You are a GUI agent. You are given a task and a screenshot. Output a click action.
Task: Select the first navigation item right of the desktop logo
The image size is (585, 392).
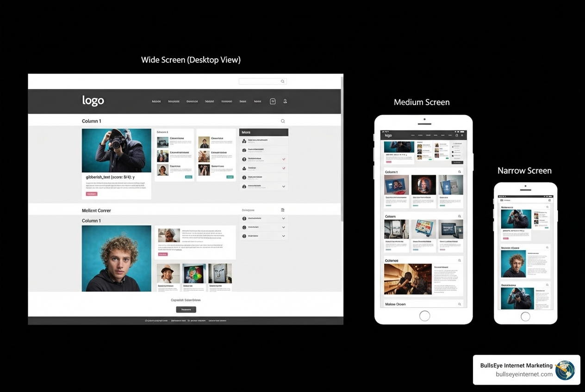(156, 101)
